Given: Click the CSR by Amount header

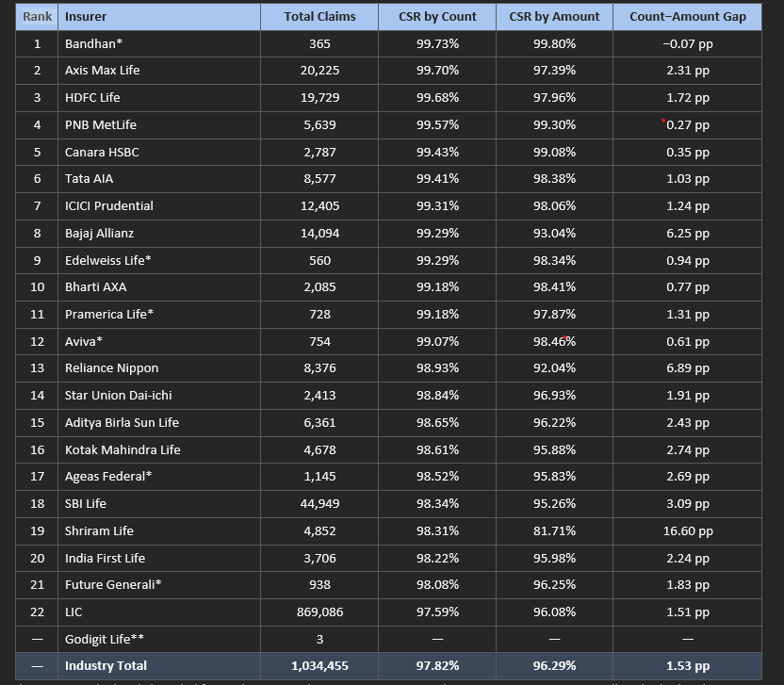Looking at the screenshot, I should [554, 17].
